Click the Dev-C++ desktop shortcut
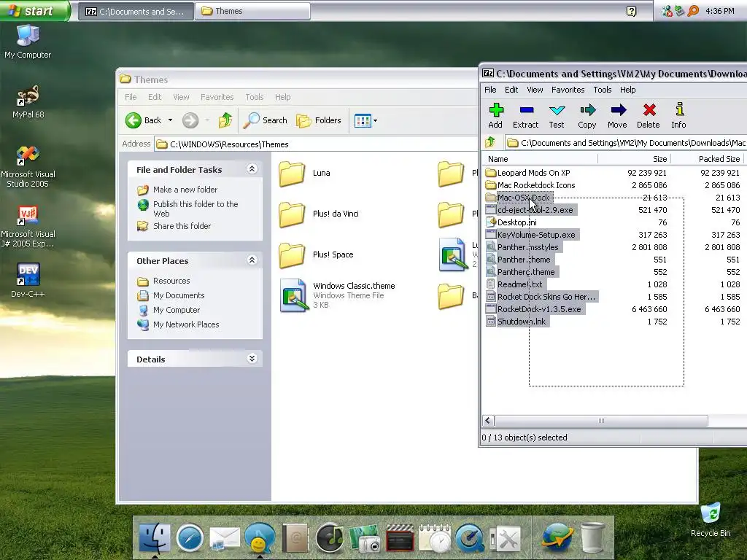This screenshot has height=560, width=747. coord(28,281)
